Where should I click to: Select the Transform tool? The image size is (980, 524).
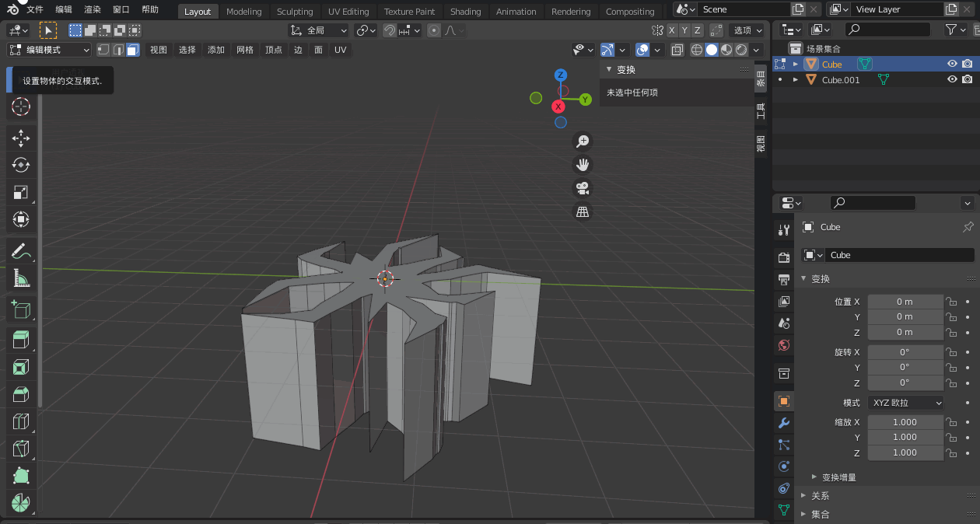click(x=21, y=219)
